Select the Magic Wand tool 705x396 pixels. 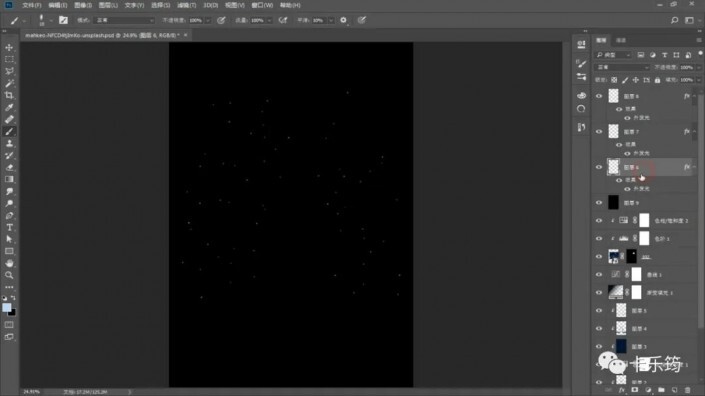click(x=9, y=83)
